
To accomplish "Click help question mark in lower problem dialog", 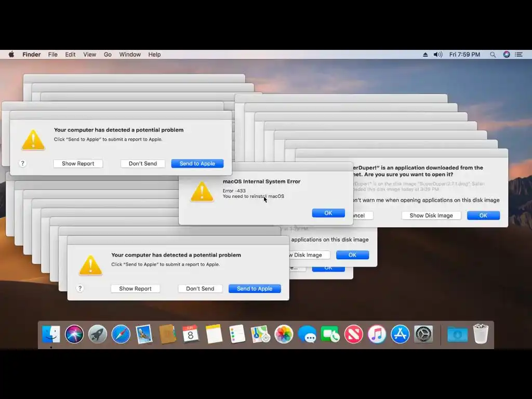I will (x=80, y=288).
